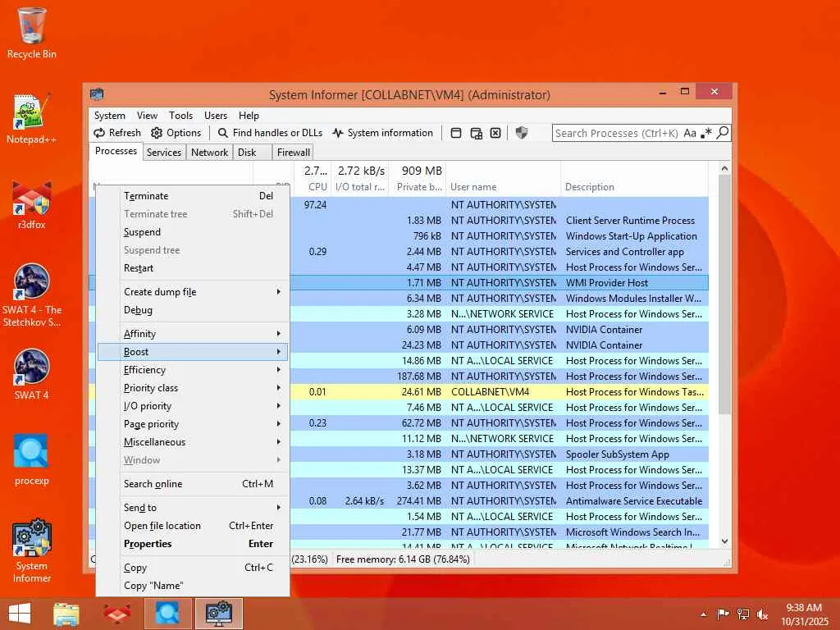The image size is (840, 630).
Task: Sort by the User name column header
Action: click(504, 179)
